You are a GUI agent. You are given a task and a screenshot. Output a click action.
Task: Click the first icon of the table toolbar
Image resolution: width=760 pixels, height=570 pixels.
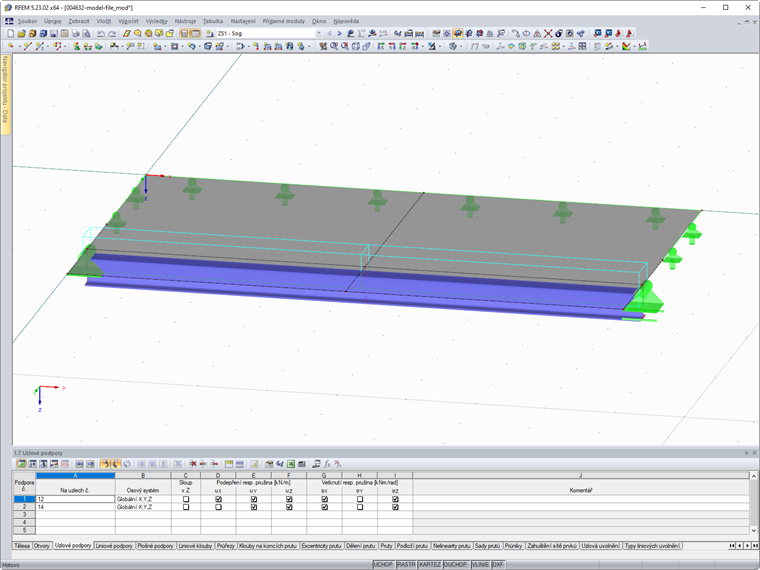point(21,464)
